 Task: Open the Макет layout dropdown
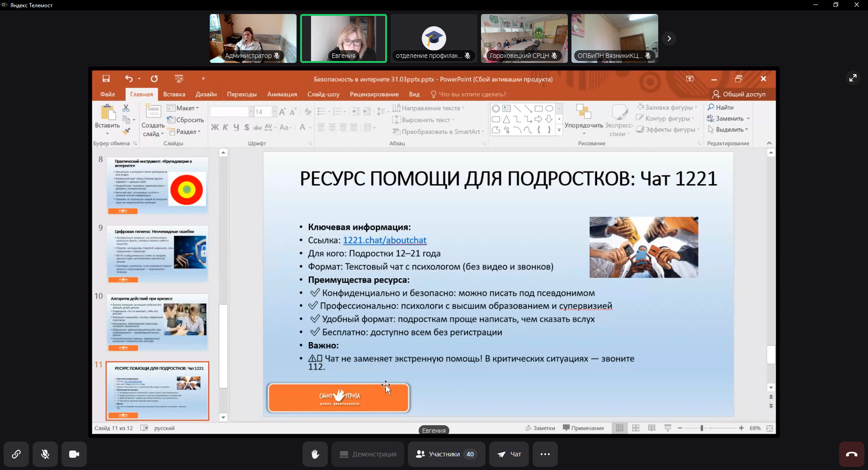(x=183, y=108)
